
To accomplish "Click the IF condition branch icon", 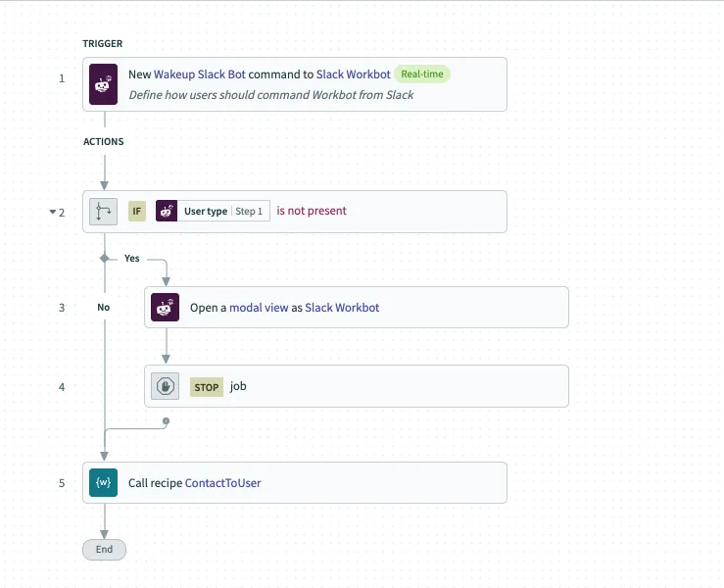I will click(104, 211).
